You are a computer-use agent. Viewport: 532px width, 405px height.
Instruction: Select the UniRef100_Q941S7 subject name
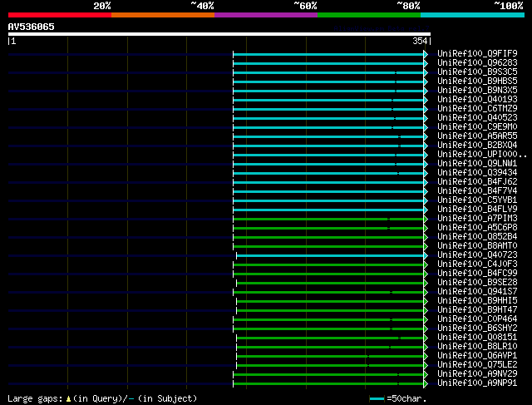(x=477, y=292)
